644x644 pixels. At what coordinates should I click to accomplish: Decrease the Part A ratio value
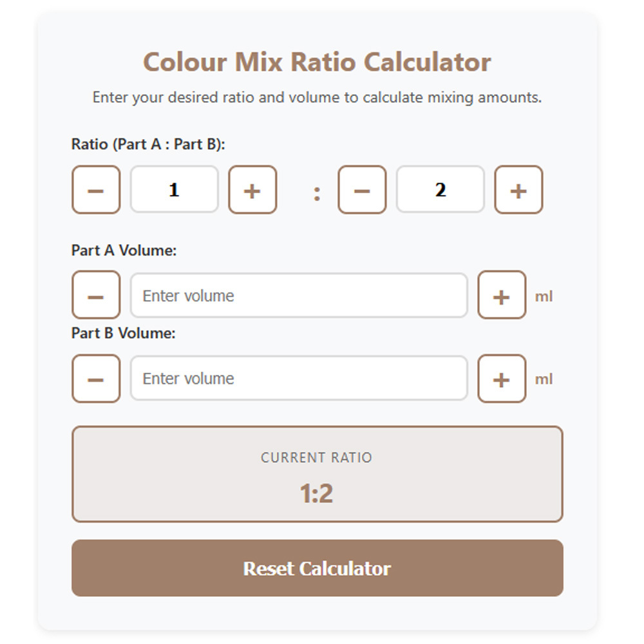95,190
